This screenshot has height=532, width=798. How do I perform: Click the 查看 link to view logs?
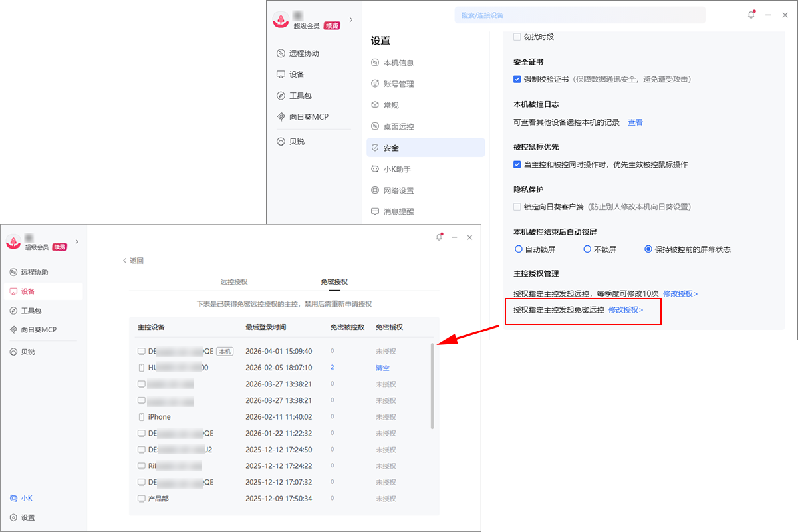[635, 122]
